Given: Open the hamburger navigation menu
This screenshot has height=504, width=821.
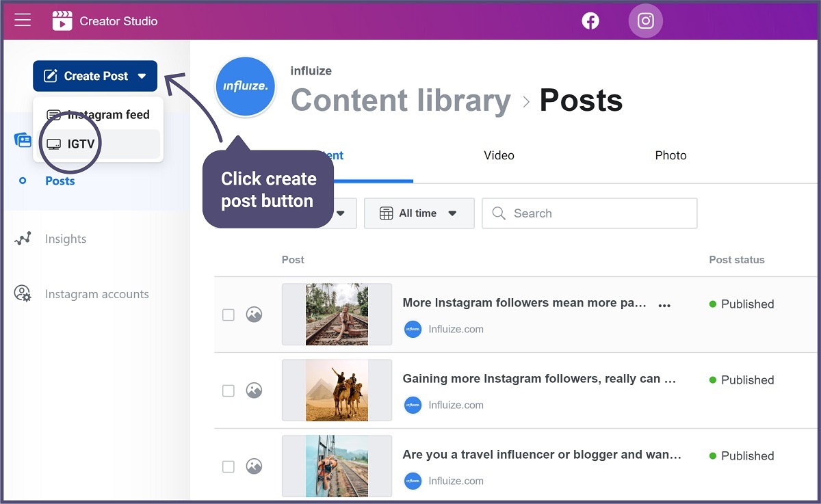Looking at the screenshot, I should coord(23,21).
